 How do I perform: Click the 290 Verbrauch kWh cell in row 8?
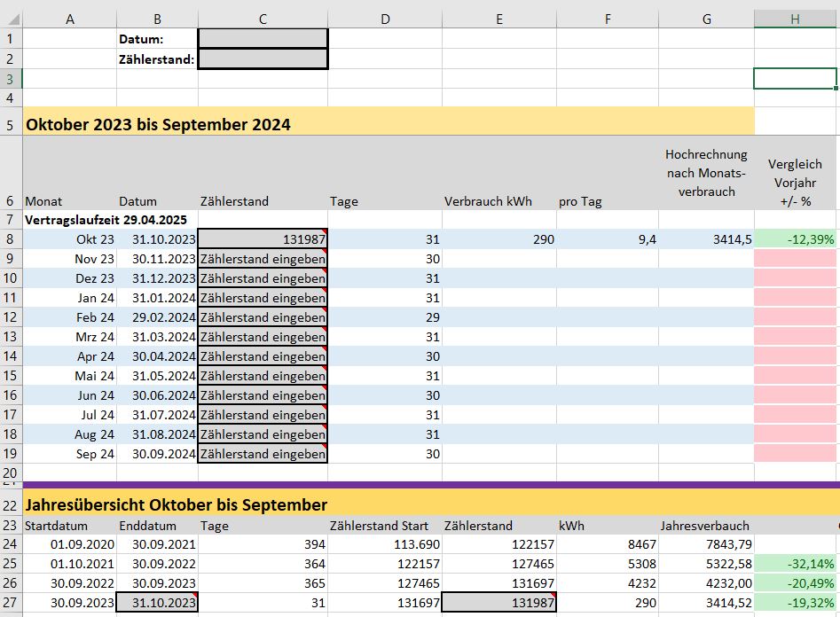(x=499, y=238)
